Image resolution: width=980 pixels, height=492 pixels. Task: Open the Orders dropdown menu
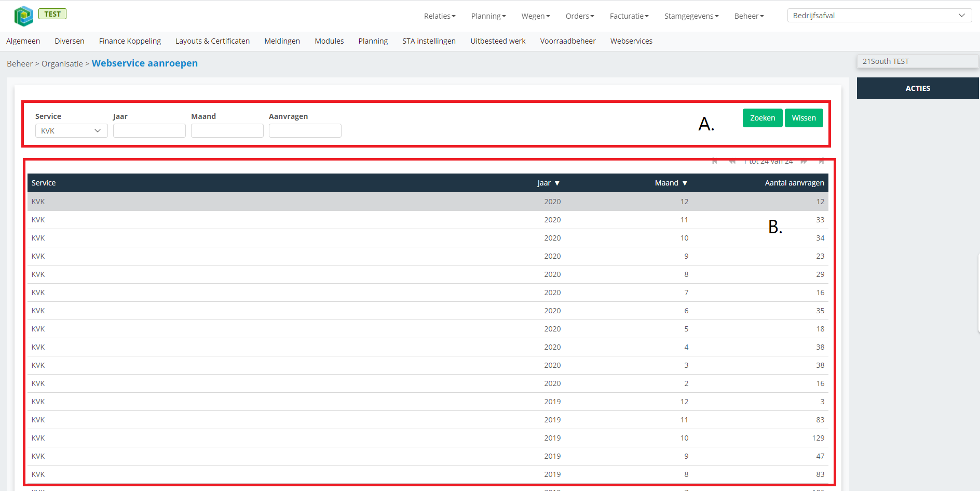580,16
